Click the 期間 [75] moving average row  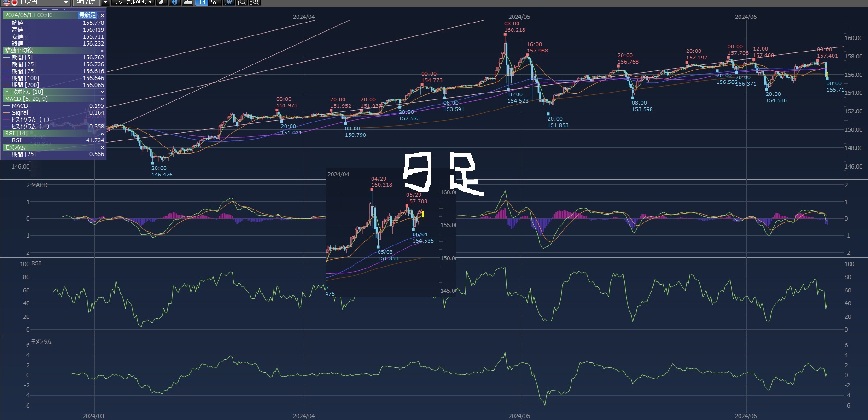click(54, 71)
